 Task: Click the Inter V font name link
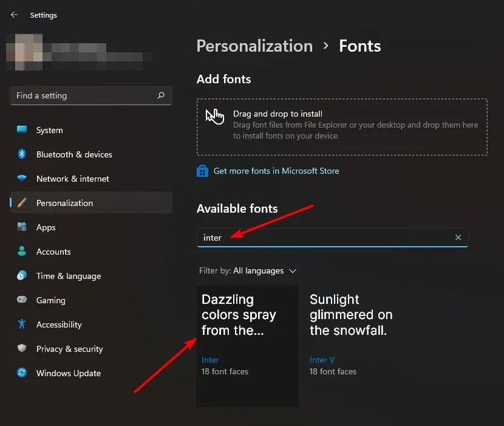click(322, 360)
